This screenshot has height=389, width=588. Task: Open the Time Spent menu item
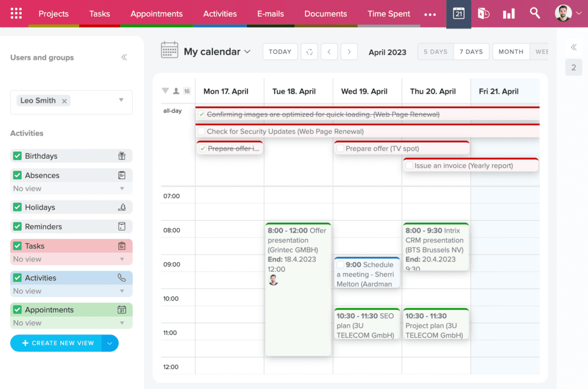click(388, 13)
